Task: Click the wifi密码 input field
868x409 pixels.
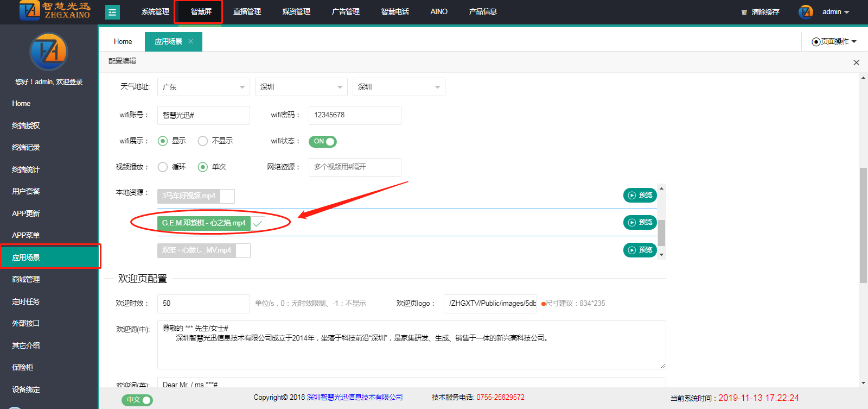Action: tap(355, 115)
